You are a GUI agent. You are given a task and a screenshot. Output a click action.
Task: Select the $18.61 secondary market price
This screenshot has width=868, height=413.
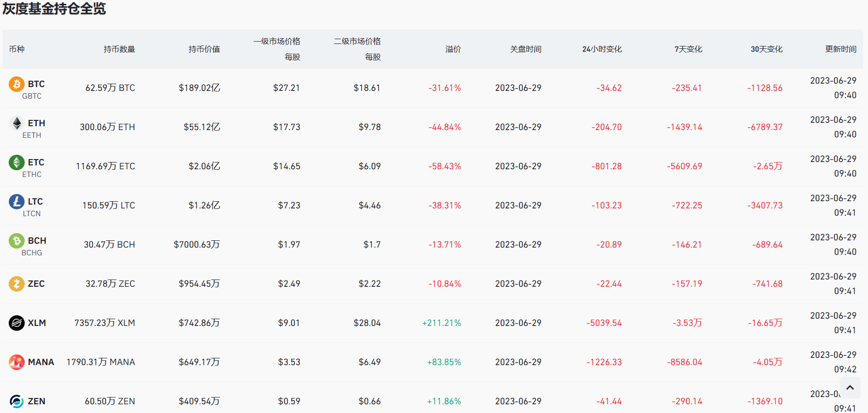[x=367, y=88]
